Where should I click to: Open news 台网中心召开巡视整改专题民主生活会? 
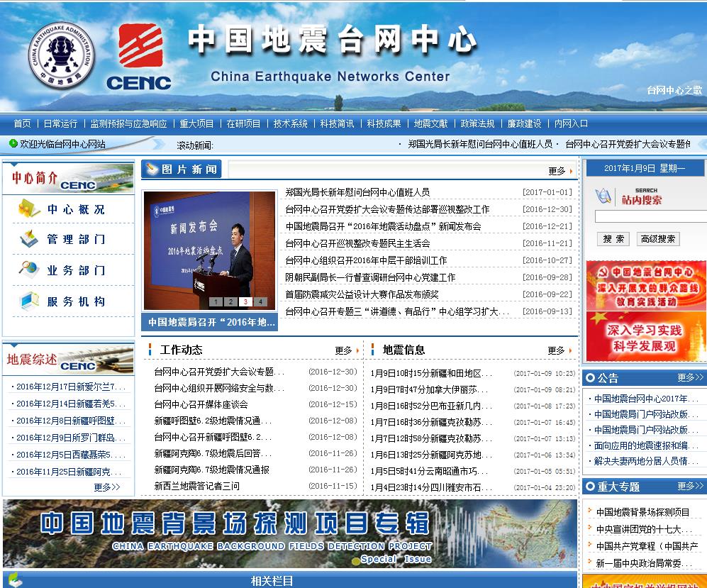tap(357, 243)
